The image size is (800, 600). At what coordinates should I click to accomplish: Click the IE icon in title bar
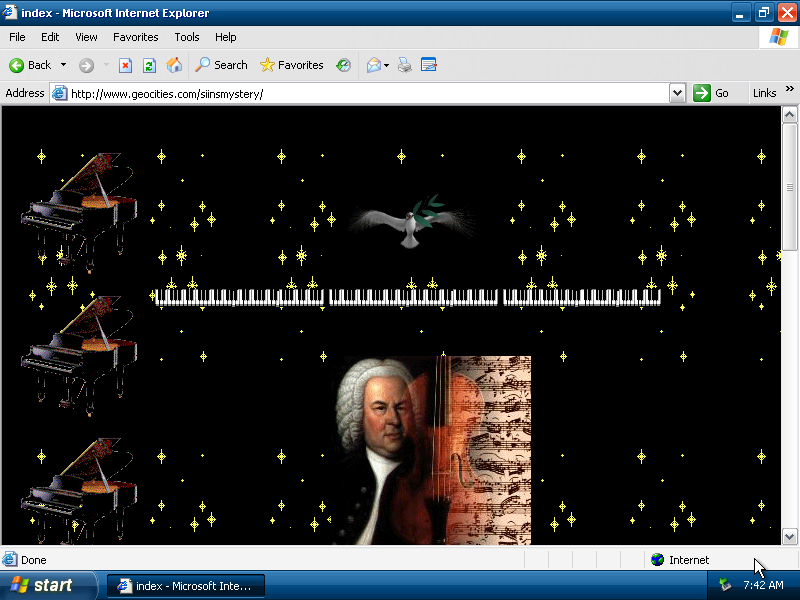(x=10, y=12)
